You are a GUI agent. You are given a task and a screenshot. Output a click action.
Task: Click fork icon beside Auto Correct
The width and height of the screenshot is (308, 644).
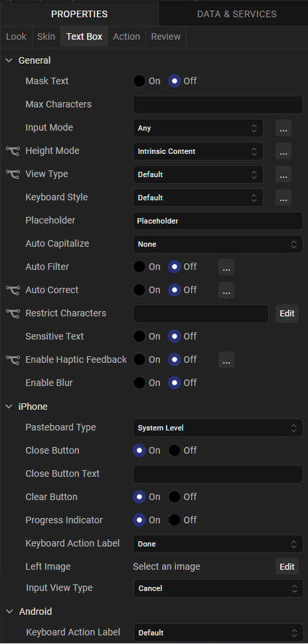pyautogui.click(x=13, y=290)
